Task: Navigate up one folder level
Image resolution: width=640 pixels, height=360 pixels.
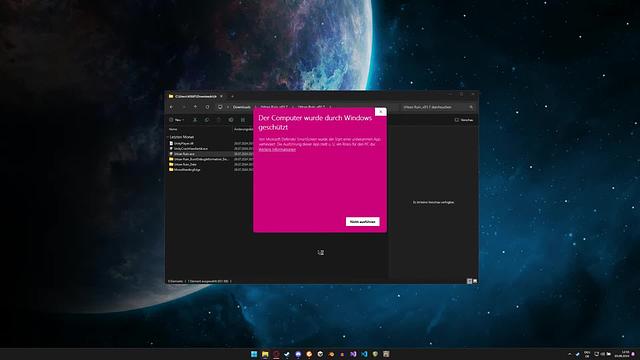Action: coord(195,107)
